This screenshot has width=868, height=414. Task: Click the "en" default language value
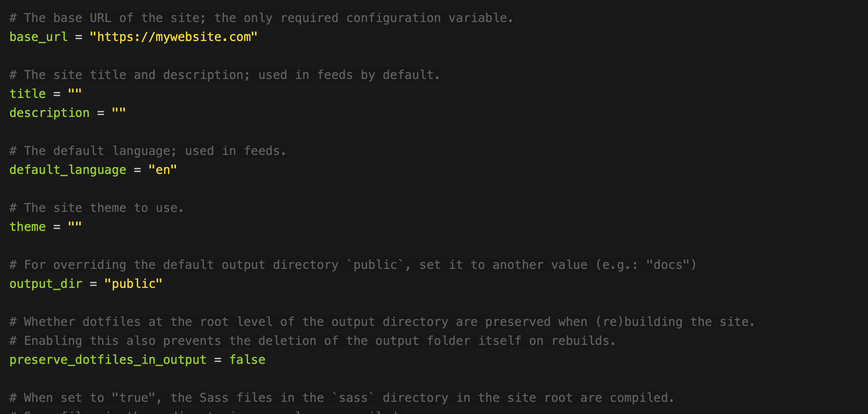(x=163, y=170)
